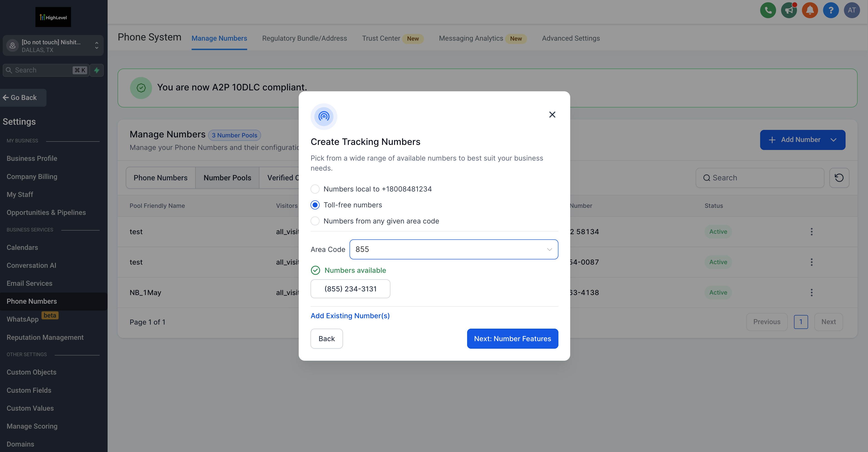Open Reputation Management settings

45,337
